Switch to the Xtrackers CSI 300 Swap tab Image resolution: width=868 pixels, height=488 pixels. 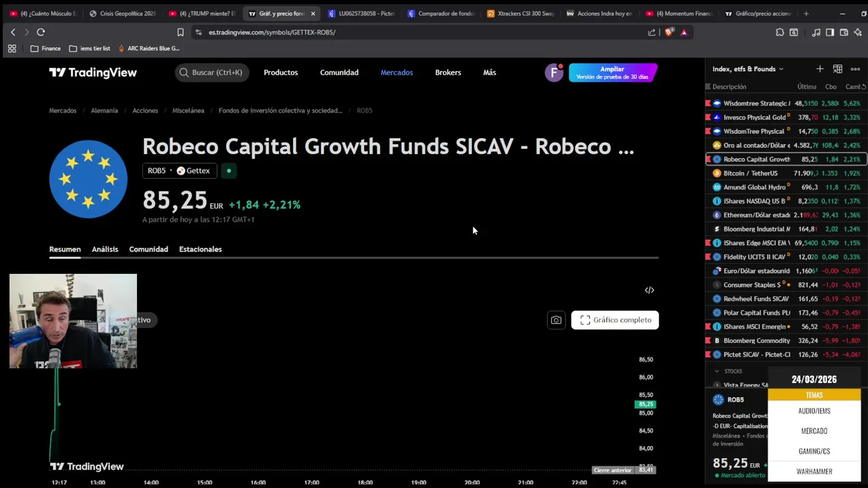click(519, 14)
